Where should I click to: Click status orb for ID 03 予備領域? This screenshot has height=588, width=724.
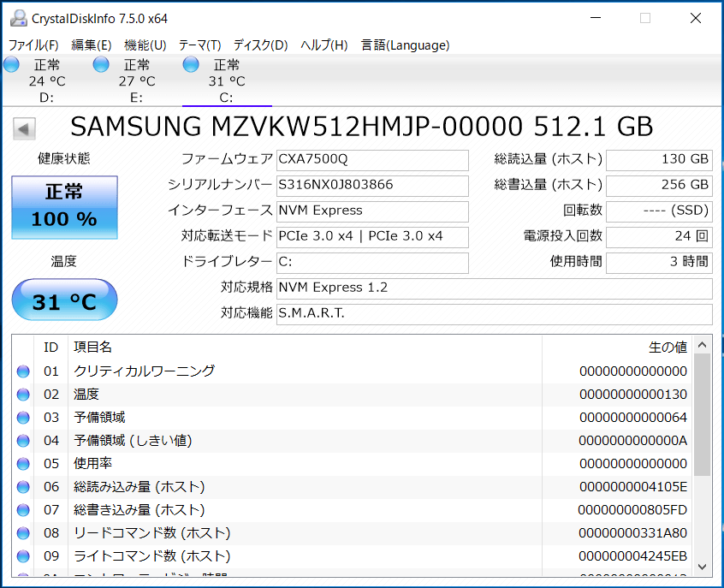(x=23, y=418)
